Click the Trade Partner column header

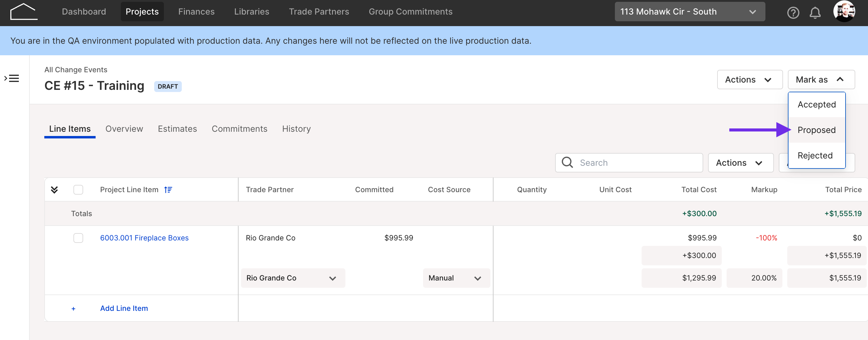pos(270,190)
